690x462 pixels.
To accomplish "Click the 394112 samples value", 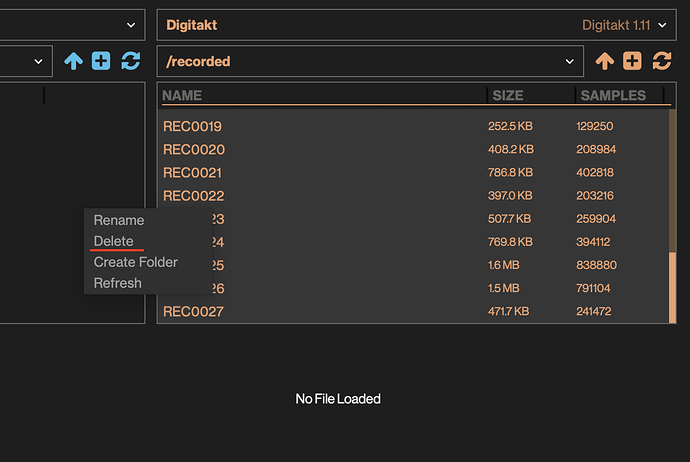I will coord(593,242).
